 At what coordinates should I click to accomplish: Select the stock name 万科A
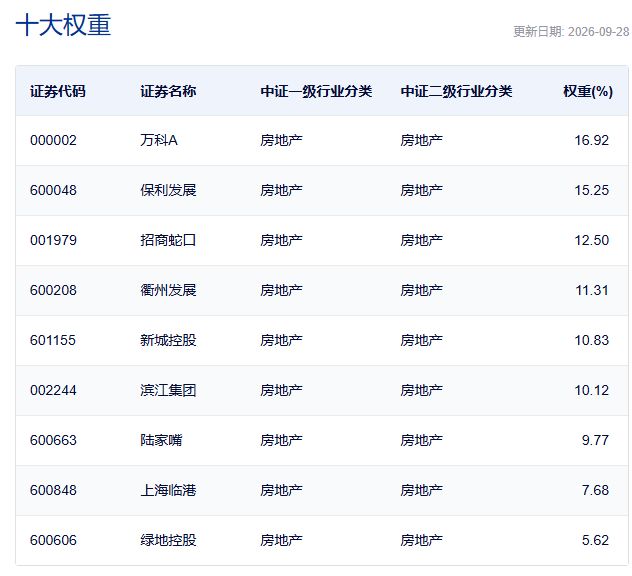click(159, 140)
